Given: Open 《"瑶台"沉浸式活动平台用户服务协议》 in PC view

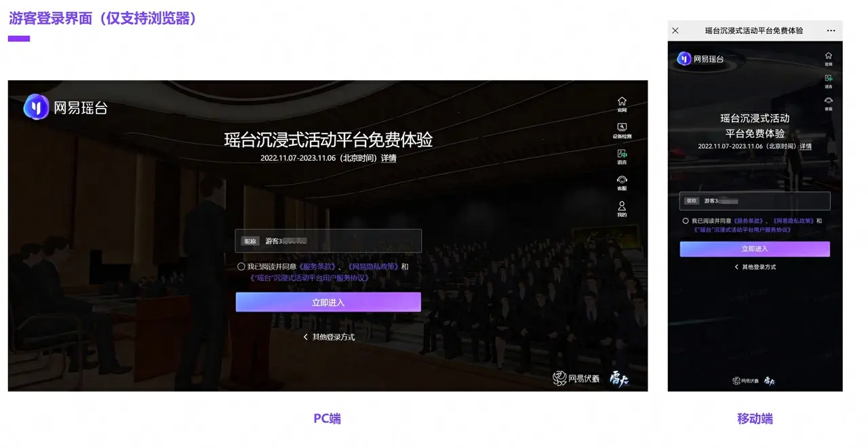Looking at the screenshot, I should (311, 278).
